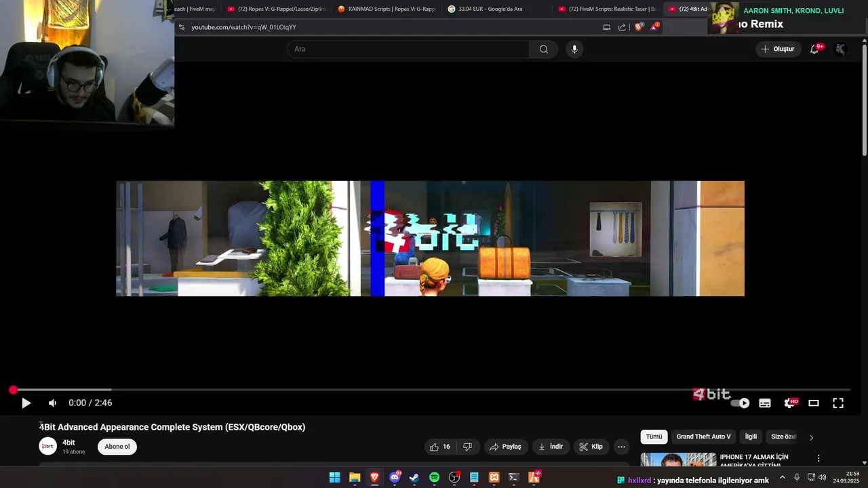Enter fullscreen mode in the player
Viewport: 868px width, 488px height.
click(x=838, y=403)
